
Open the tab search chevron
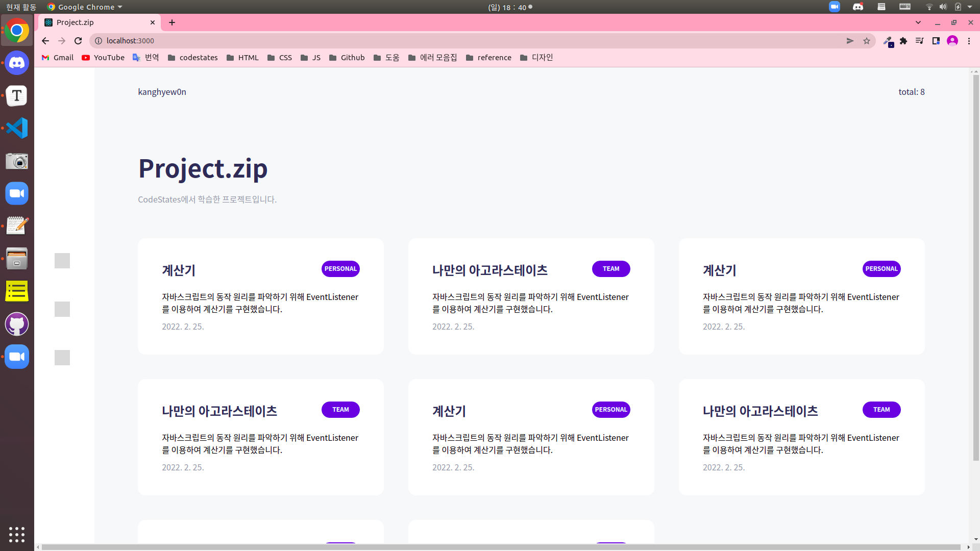(918, 22)
